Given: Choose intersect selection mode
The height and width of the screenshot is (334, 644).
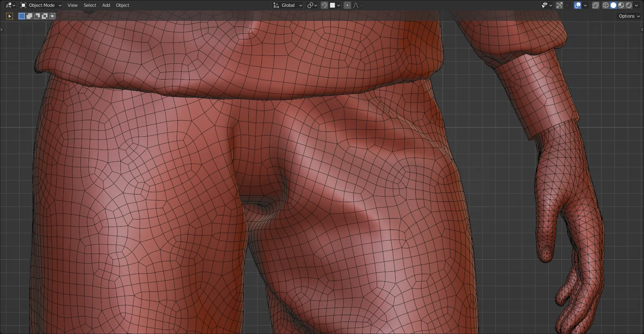Looking at the screenshot, I should click(52, 16).
